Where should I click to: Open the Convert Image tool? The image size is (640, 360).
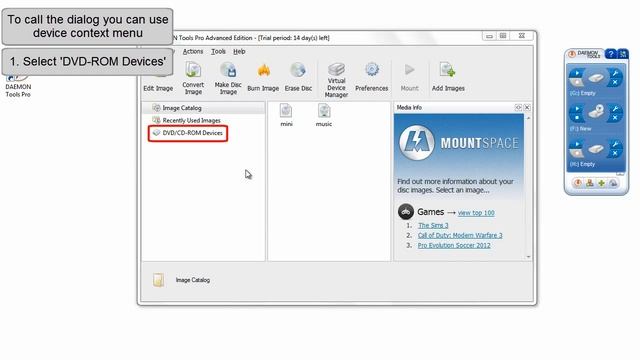193,78
